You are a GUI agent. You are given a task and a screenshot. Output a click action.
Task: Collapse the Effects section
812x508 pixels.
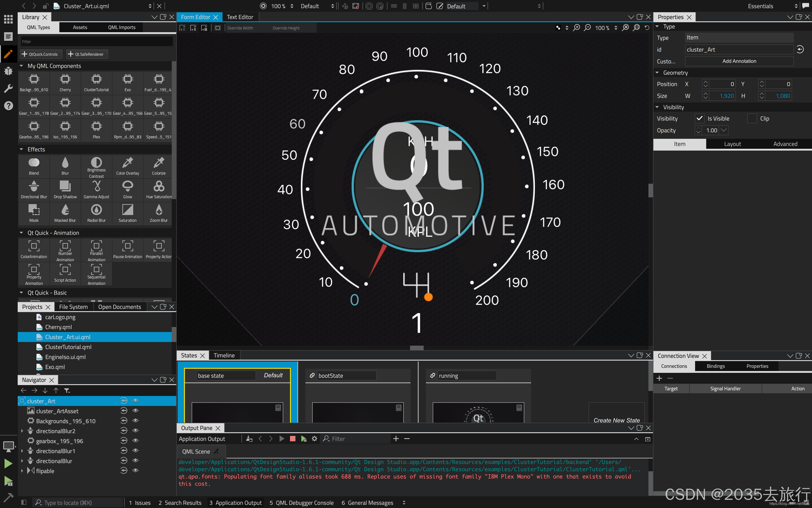pos(22,149)
